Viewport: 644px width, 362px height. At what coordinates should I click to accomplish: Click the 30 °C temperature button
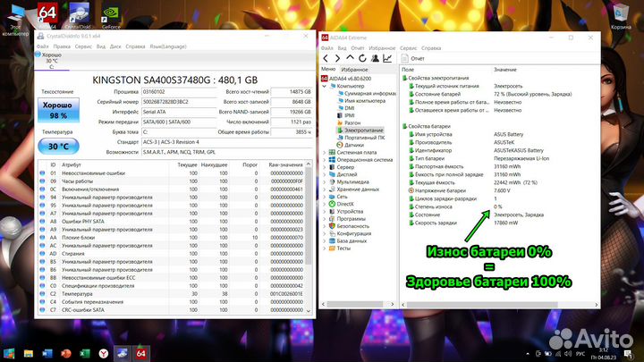[x=58, y=146]
